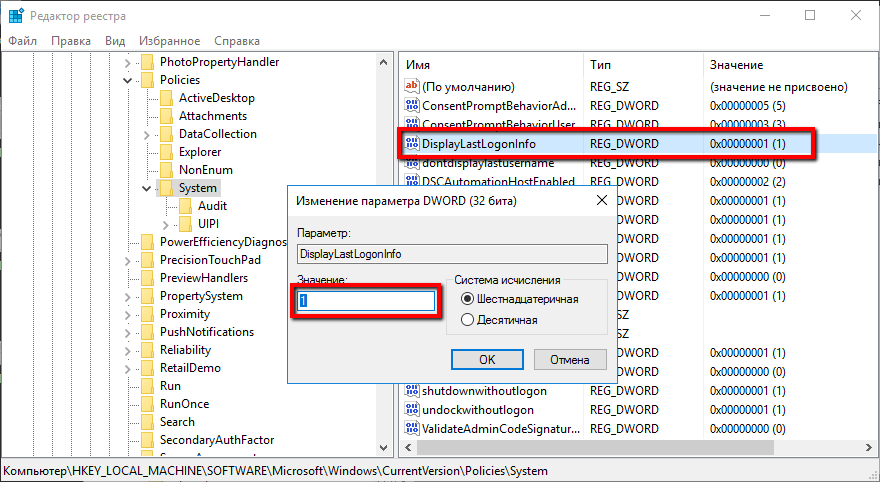
Task: Select the PowerEfficiencyDiagnostics tree item
Action: click(x=223, y=242)
